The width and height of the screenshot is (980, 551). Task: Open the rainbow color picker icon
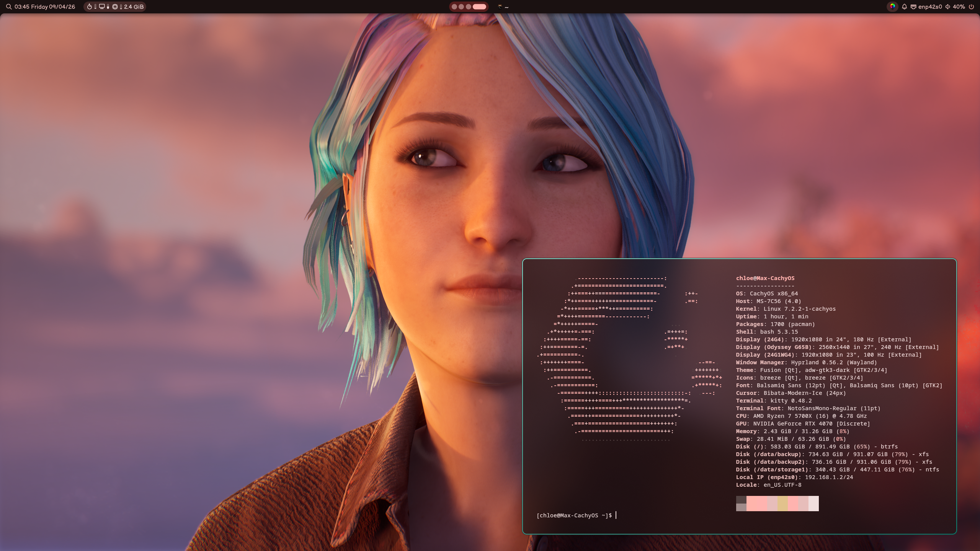coord(892,7)
